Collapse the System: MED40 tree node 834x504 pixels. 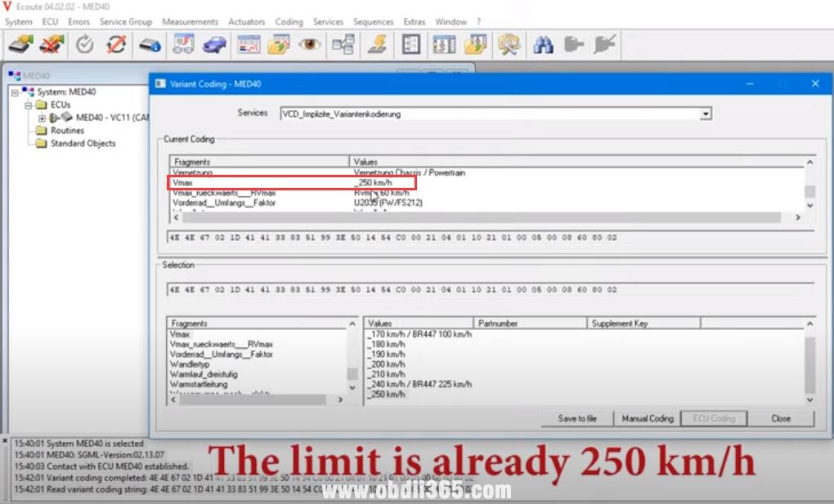click(15, 92)
